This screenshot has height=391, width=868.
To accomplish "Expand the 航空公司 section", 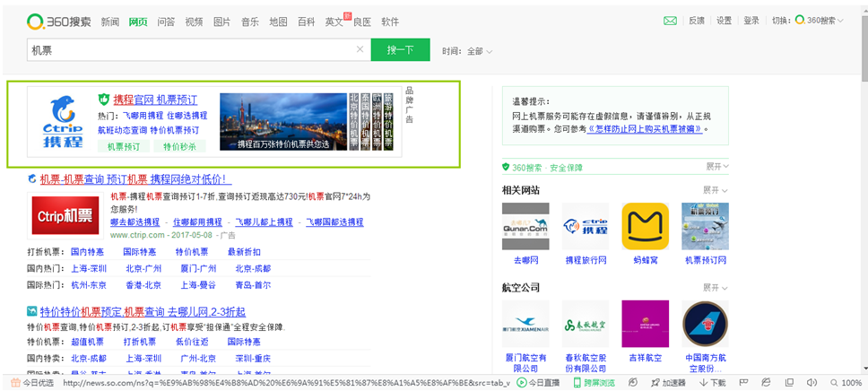I will 715,288.
